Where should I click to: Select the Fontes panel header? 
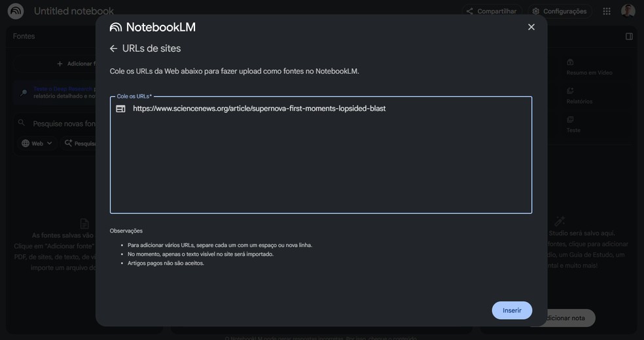pyautogui.click(x=24, y=36)
